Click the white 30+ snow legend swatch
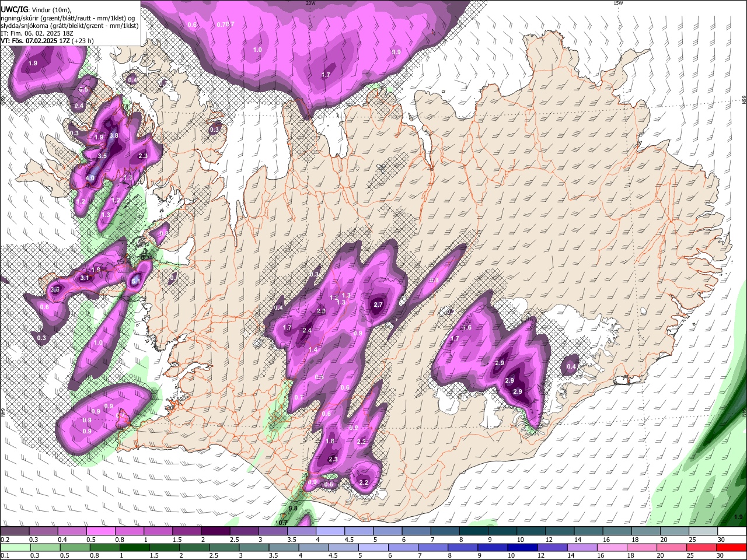747x560 pixels. [x=732, y=531]
